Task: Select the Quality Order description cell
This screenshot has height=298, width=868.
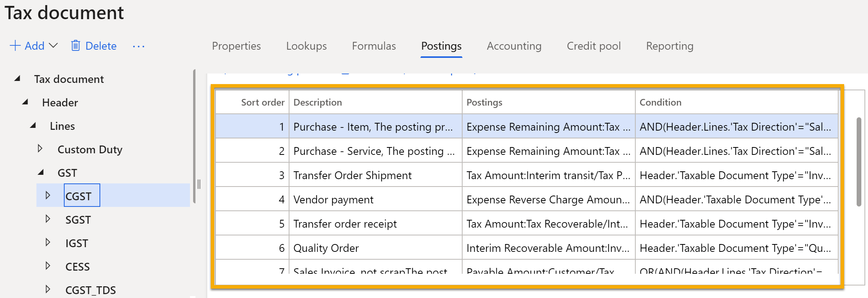Action: 376,248
